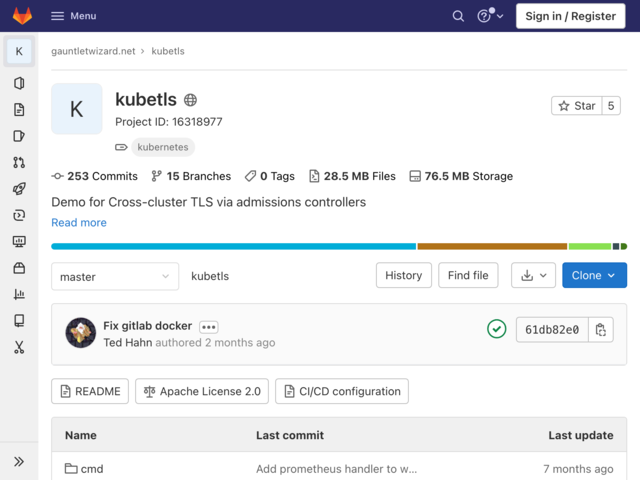
Task: Click Read more link
Action: 79,222
